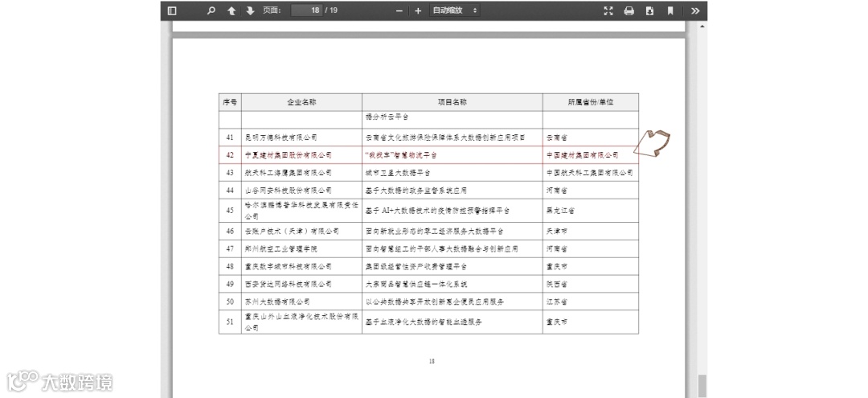Click the vertical scrollbar thumb
Image resolution: width=868 pixels, height=398 pixels.
pyautogui.click(x=702, y=386)
